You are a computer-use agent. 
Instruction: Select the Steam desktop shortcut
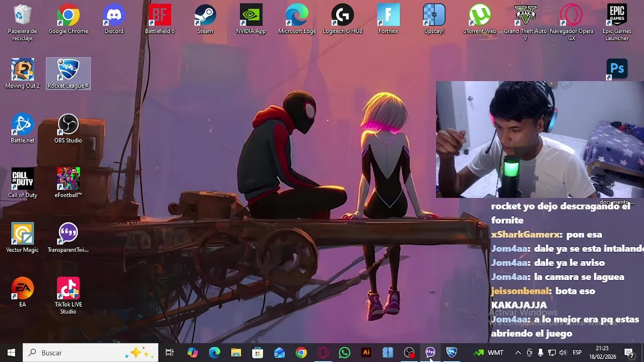[x=205, y=20]
